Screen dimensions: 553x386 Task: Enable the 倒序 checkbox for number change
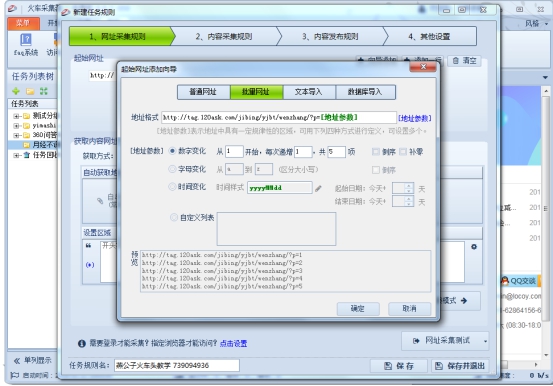376,152
